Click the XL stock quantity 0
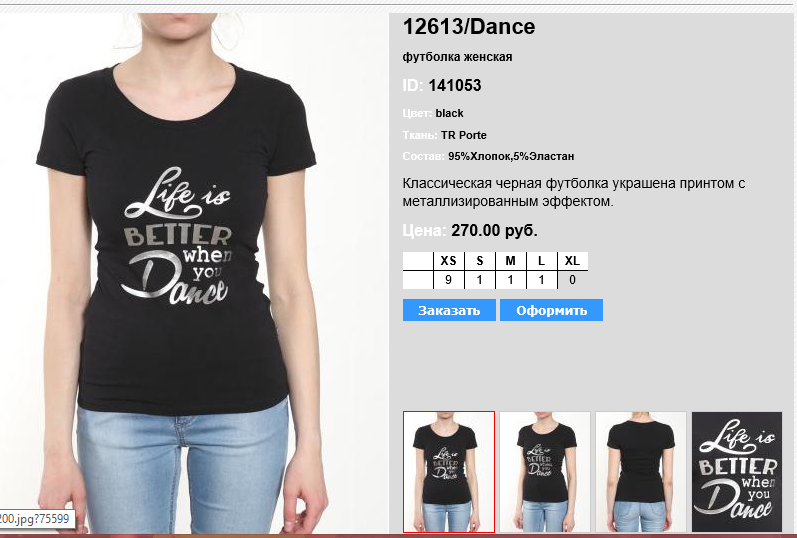Image resolution: width=797 pixels, height=538 pixels. point(572,280)
